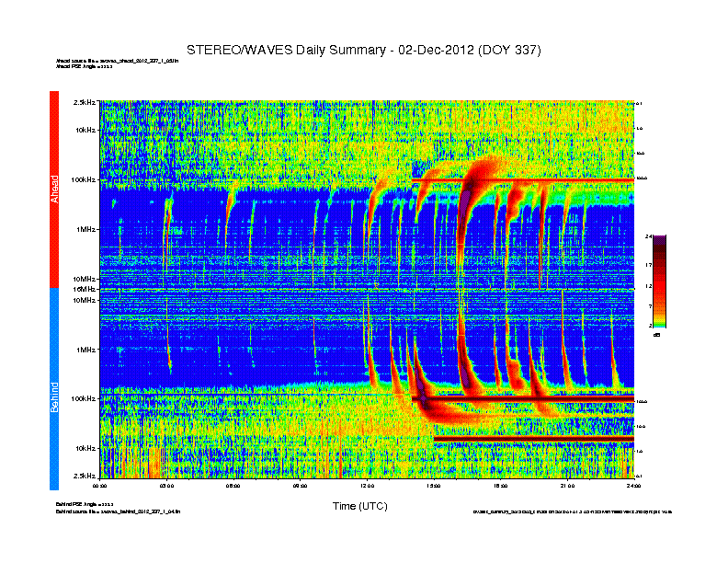
Task: Click the blue Behind spacecraft label bar
Action: (x=54, y=389)
